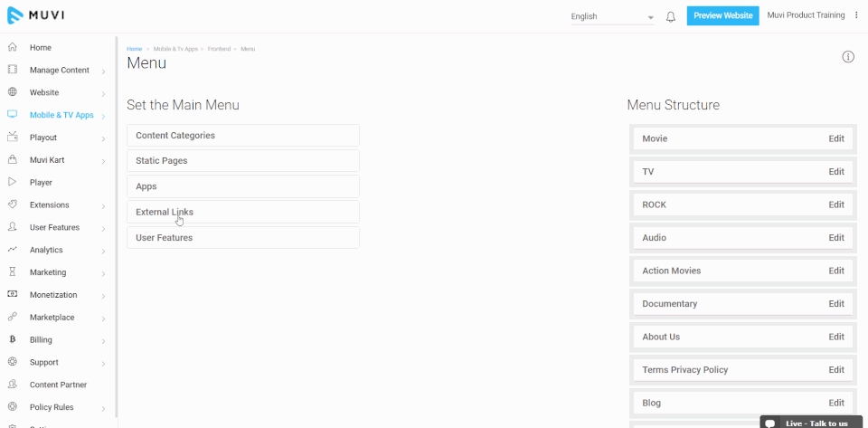
Task: Click the Mobile & TV Apps monitor icon
Action: (12, 115)
